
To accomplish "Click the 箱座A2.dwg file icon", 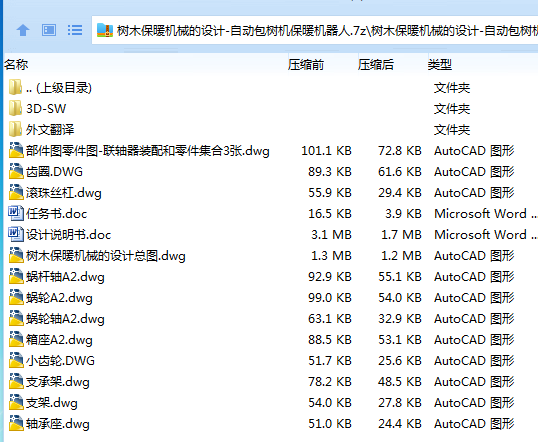I will 16,339.
